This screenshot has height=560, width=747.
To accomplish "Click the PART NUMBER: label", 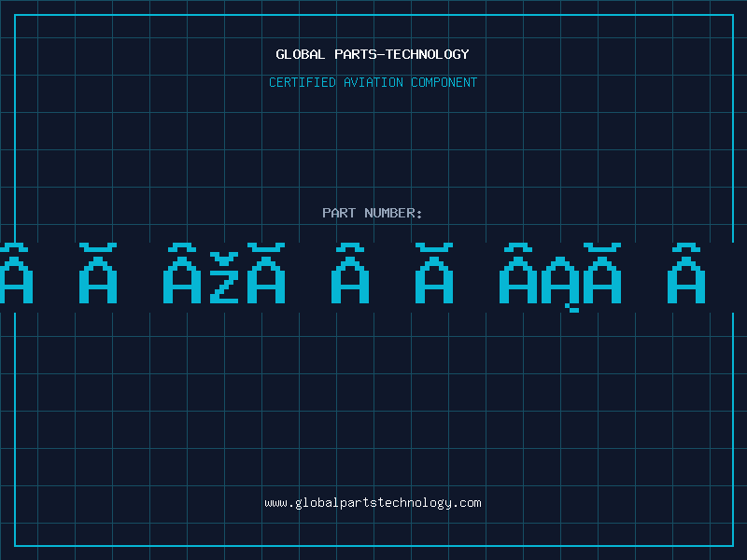I will tap(373, 213).
